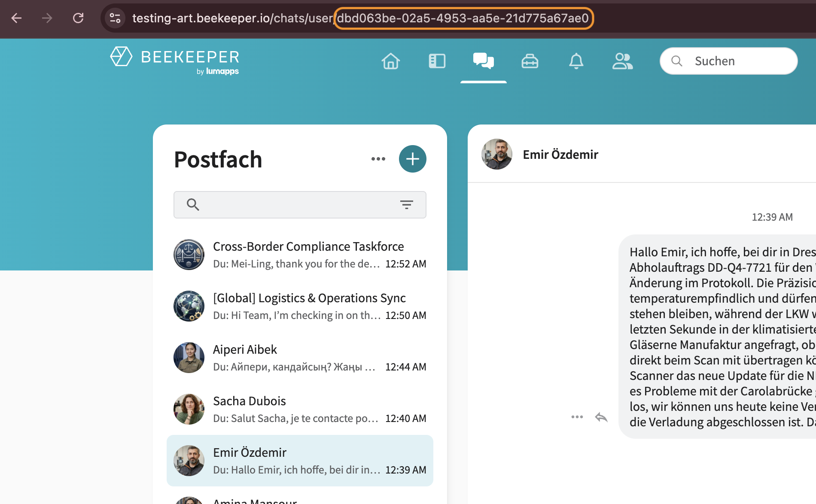816x504 pixels.
Task: Click Aiperi Aibek's avatar
Action: 189,358
